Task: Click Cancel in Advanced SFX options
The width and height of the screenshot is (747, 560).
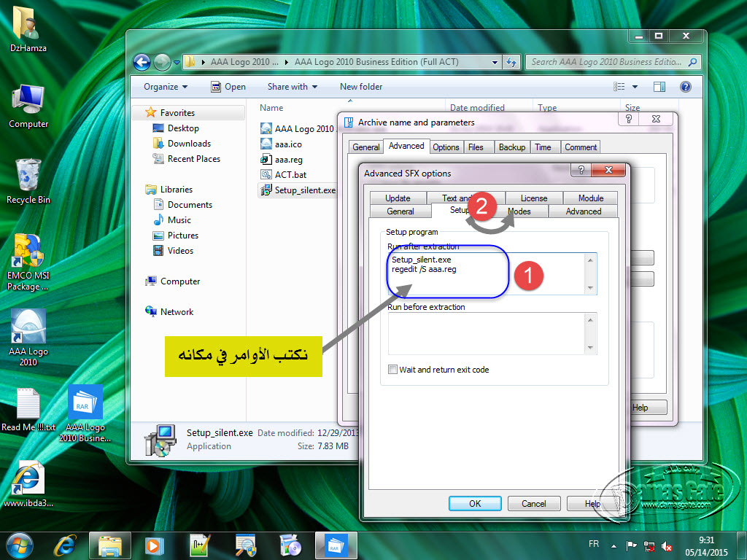Action: [x=533, y=503]
